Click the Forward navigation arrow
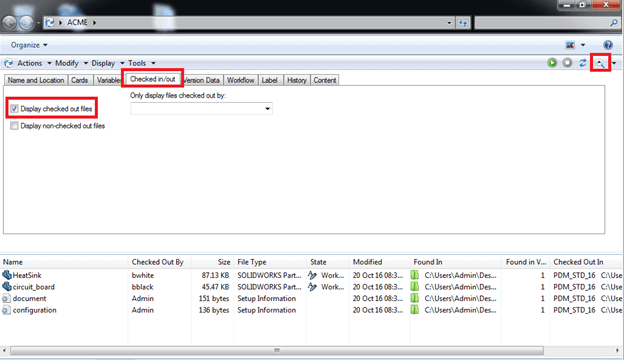 [x=26, y=23]
